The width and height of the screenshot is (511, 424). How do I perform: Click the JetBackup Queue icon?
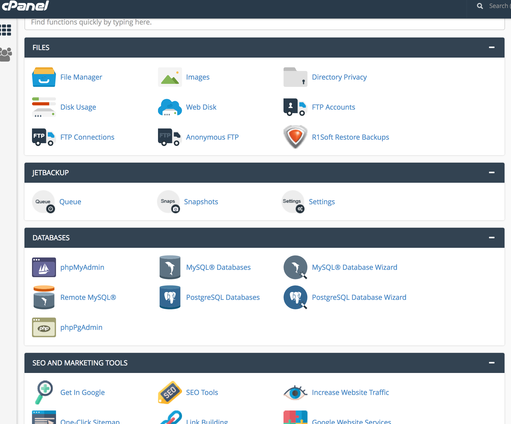(44, 202)
